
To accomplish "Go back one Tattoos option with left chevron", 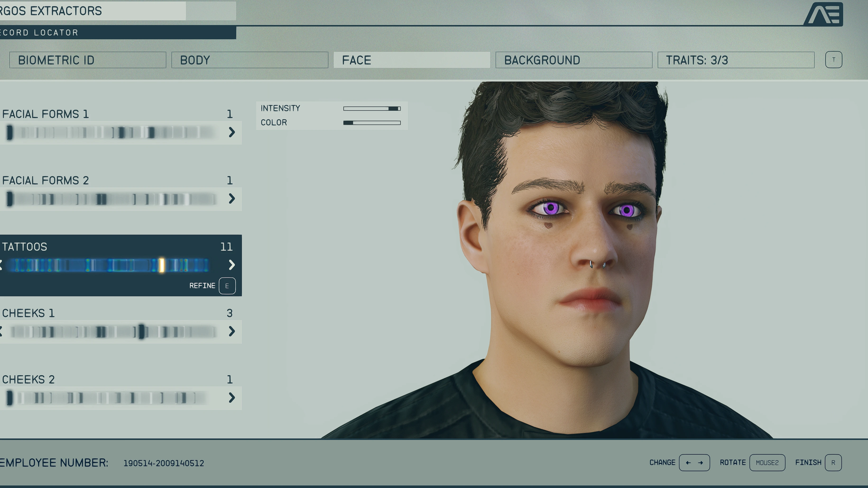I will pyautogui.click(x=1, y=265).
